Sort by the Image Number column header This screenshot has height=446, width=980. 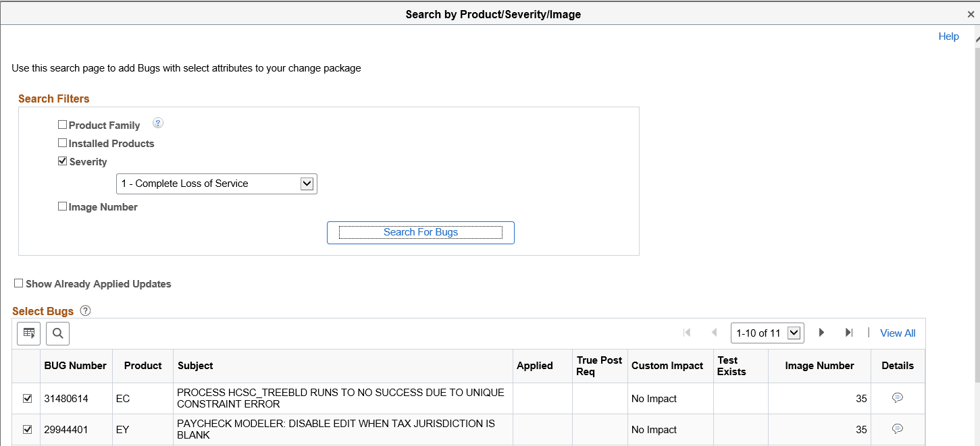click(819, 365)
